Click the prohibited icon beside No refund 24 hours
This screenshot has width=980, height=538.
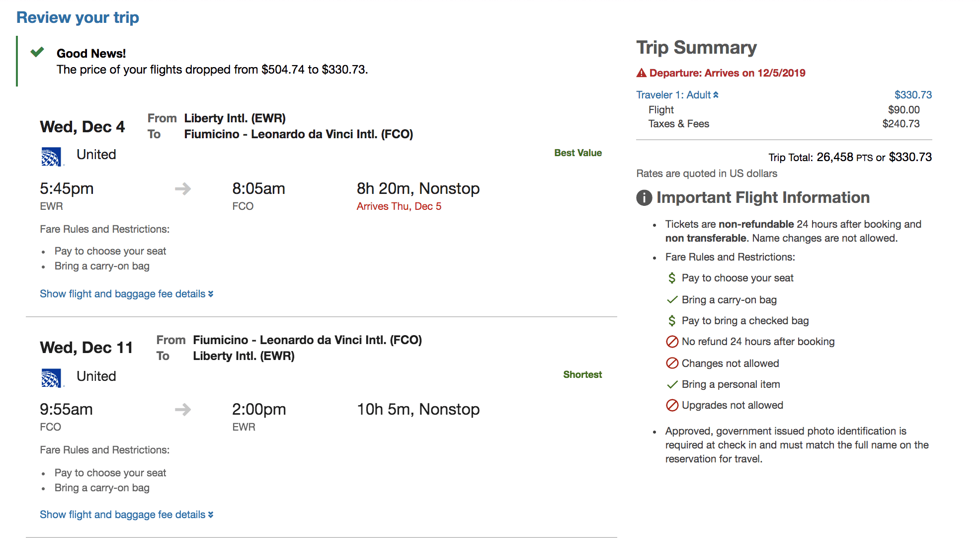[x=672, y=342]
